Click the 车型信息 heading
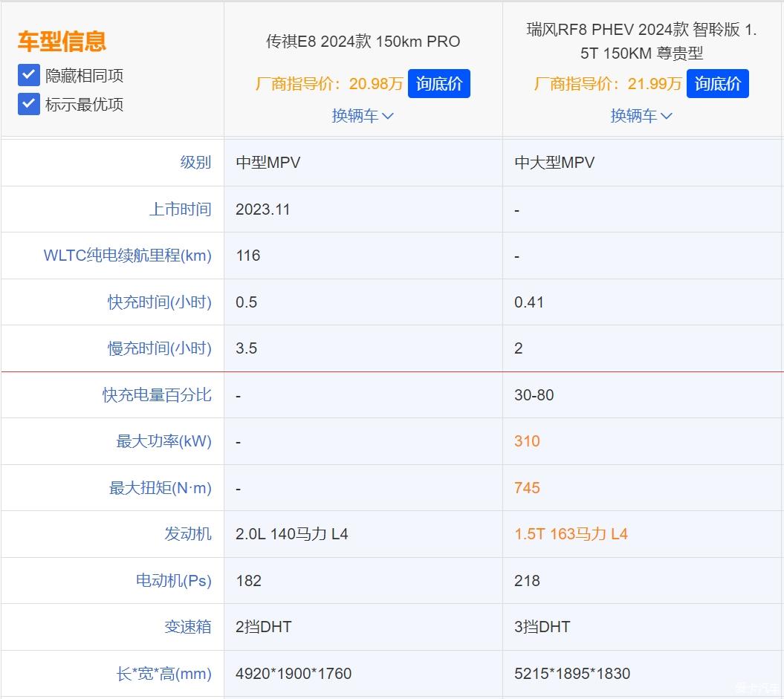The width and height of the screenshot is (784, 699). (x=62, y=41)
